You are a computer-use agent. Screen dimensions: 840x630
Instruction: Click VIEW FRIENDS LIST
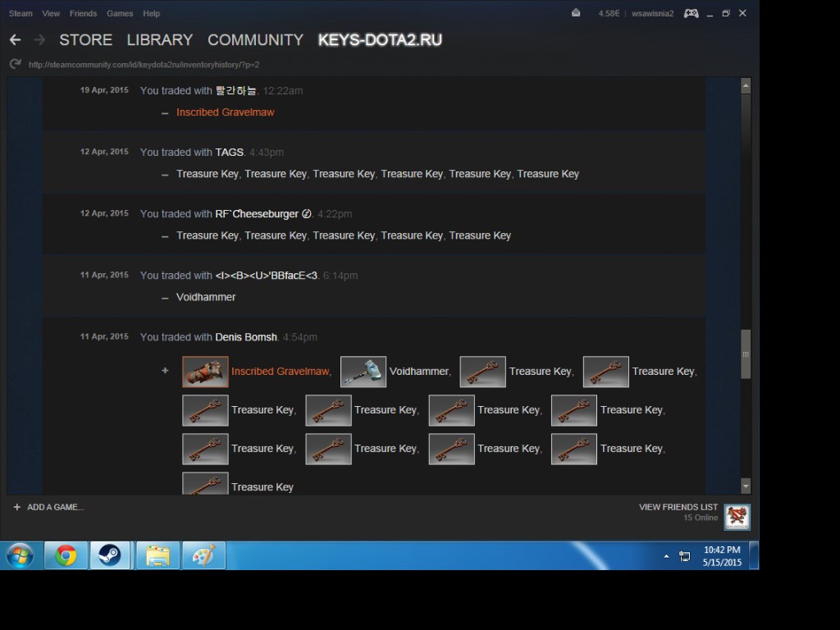(x=678, y=507)
